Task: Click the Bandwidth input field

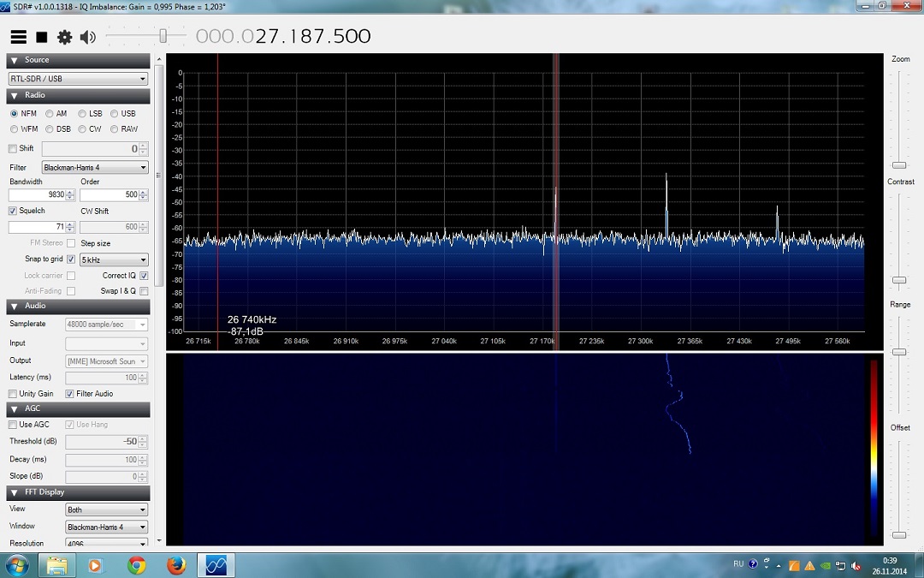Action: click(x=40, y=195)
